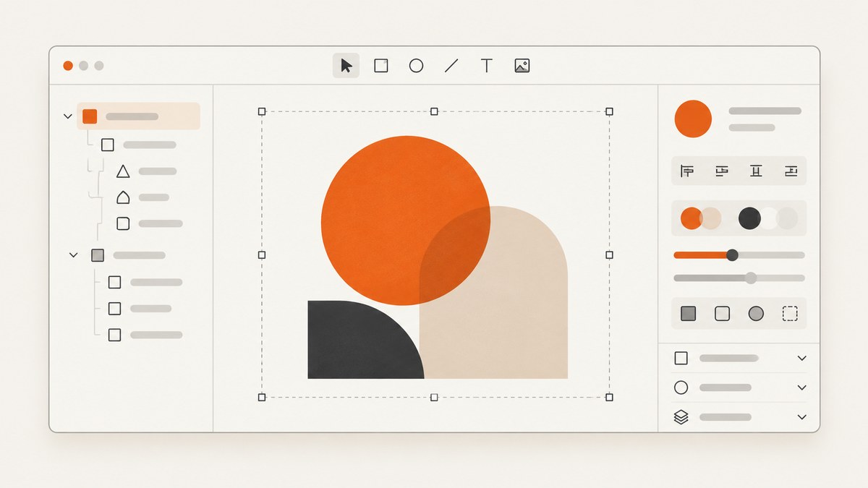Expand the section with the square icon
Image resolution: width=868 pixels, height=488 pixels.
[801, 358]
